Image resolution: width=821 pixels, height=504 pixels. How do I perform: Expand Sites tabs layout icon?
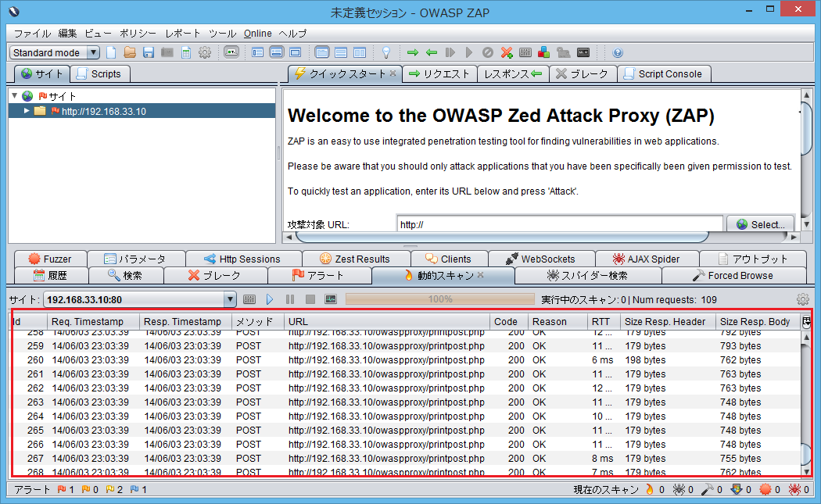tap(257, 52)
